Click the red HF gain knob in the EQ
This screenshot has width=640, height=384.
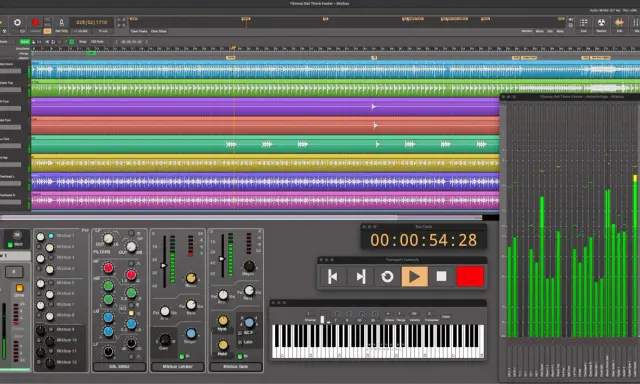tap(108, 268)
